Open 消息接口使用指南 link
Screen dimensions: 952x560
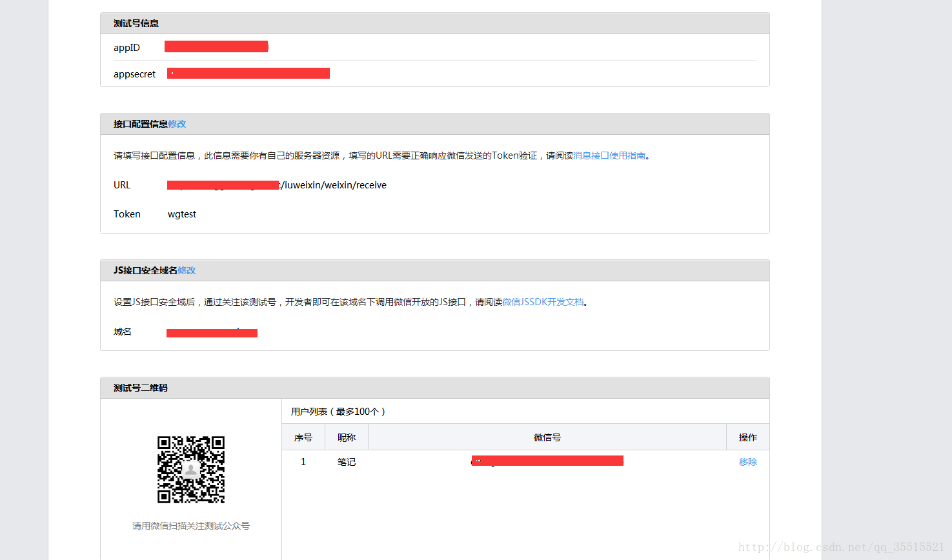[x=609, y=155]
